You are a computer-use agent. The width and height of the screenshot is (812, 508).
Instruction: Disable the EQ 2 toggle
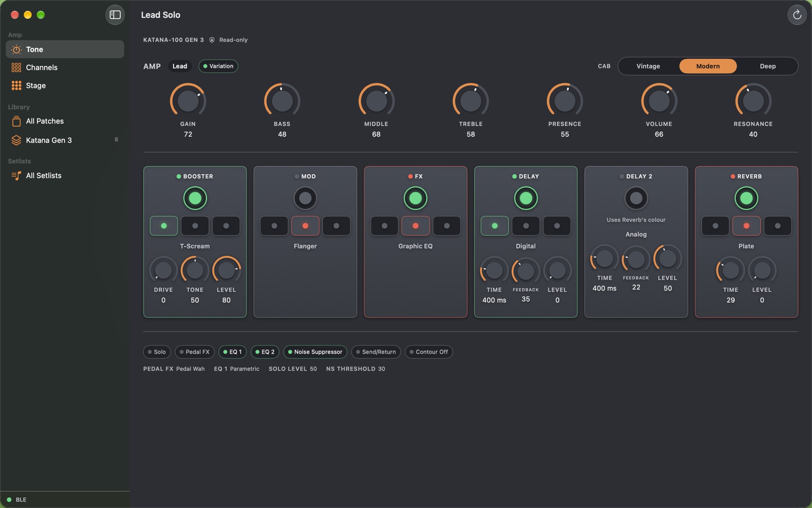click(x=265, y=352)
